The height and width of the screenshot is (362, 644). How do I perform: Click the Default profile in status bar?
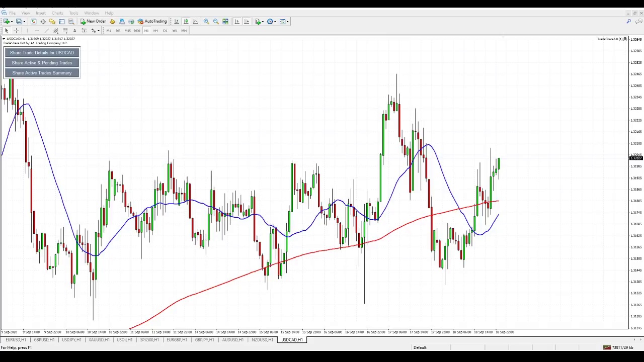pyautogui.click(x=420, y=347)
